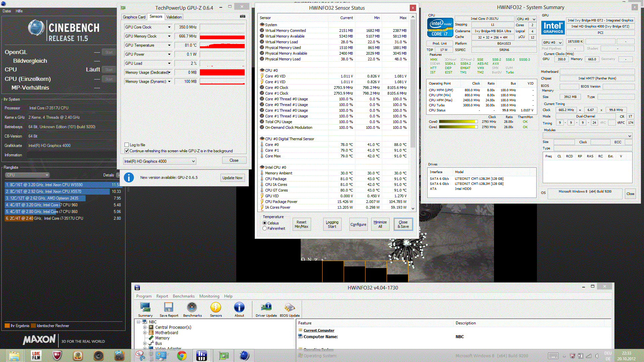Image resolution: width=644 pixels, height=362 pixels.
Task: Uncheck Continue refreshing in background option
Action: point(127,151)
